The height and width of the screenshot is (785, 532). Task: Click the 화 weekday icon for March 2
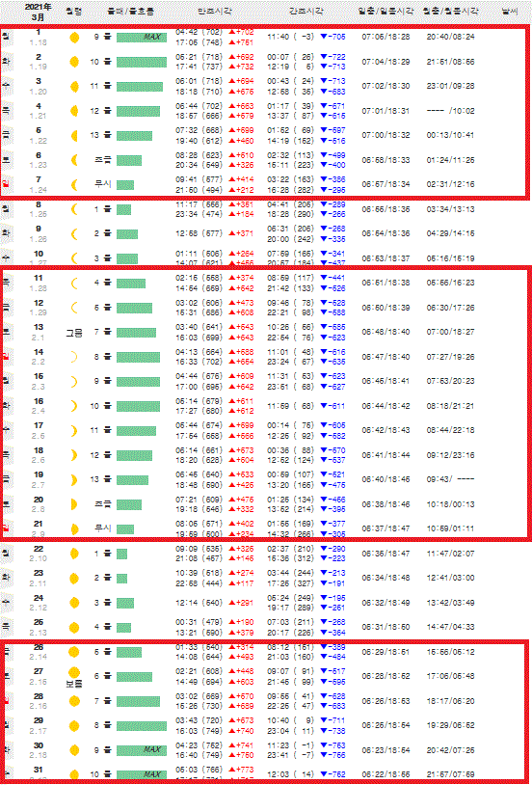pos(6,62)
